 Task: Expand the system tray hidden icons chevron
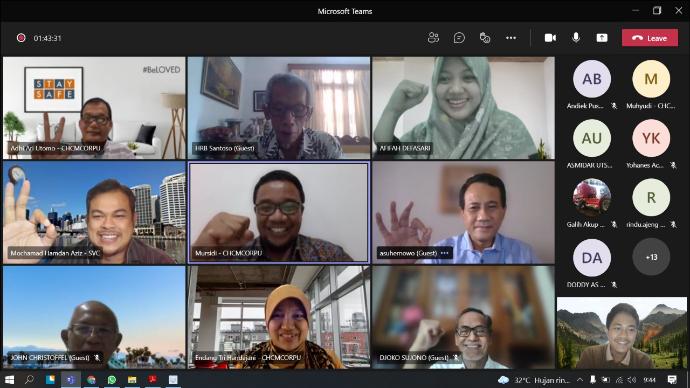[x=580, y=380]
